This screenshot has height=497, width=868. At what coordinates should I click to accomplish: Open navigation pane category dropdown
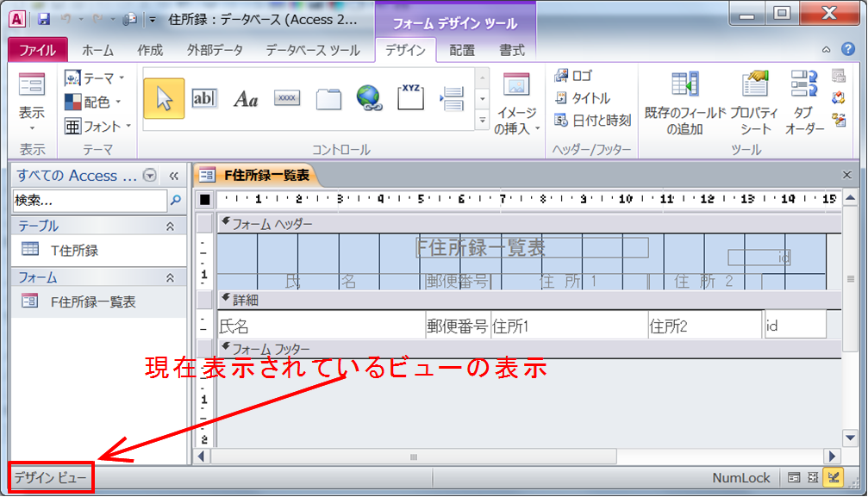[x=149, y=175]
